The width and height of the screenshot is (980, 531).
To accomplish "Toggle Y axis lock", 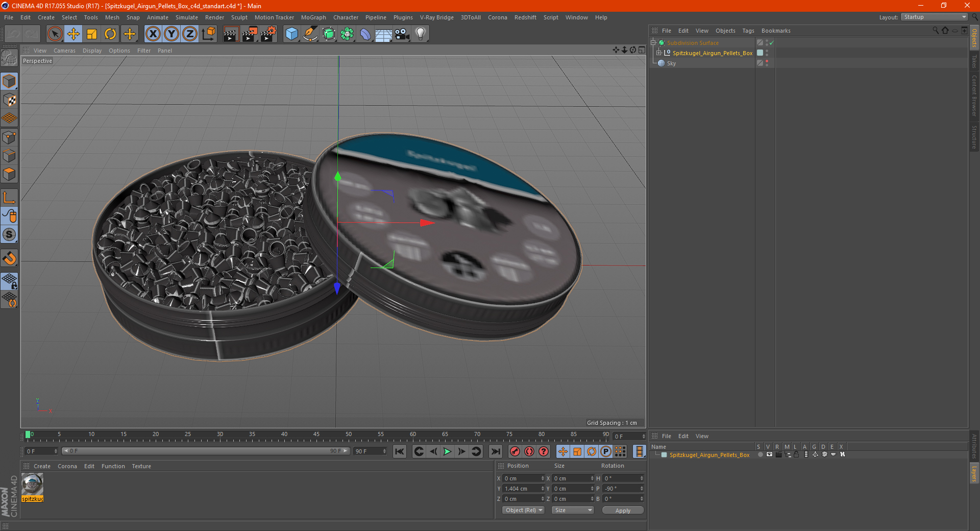I will pyautogui.click(x=171, y=34).
